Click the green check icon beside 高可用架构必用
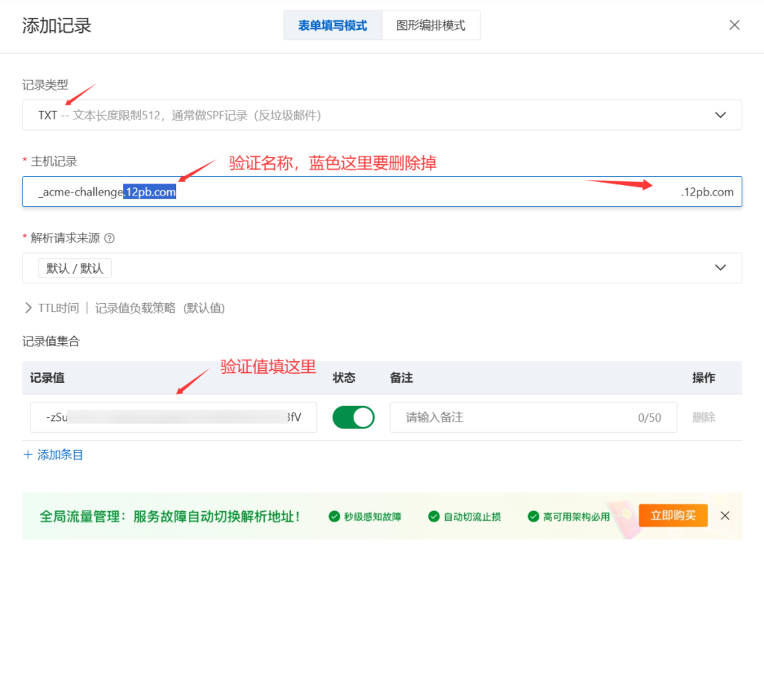Viewport: 764px width, 700px height. click(x=533, y=516)
